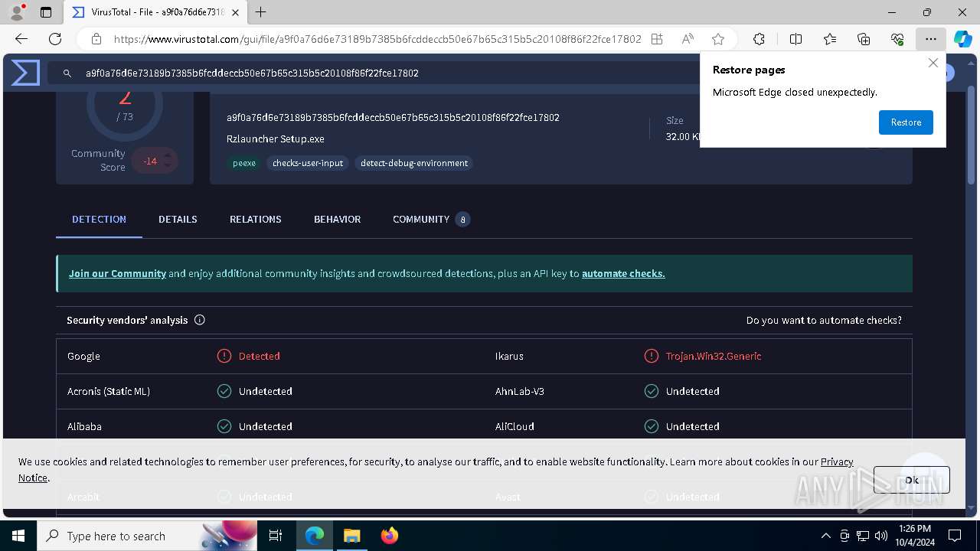Click the peexe tag
980x551 pixels.
click(244, 163)
